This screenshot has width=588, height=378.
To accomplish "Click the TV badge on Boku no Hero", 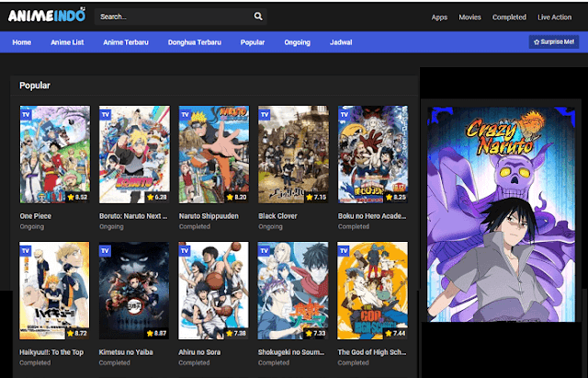I will coord(344,114).
